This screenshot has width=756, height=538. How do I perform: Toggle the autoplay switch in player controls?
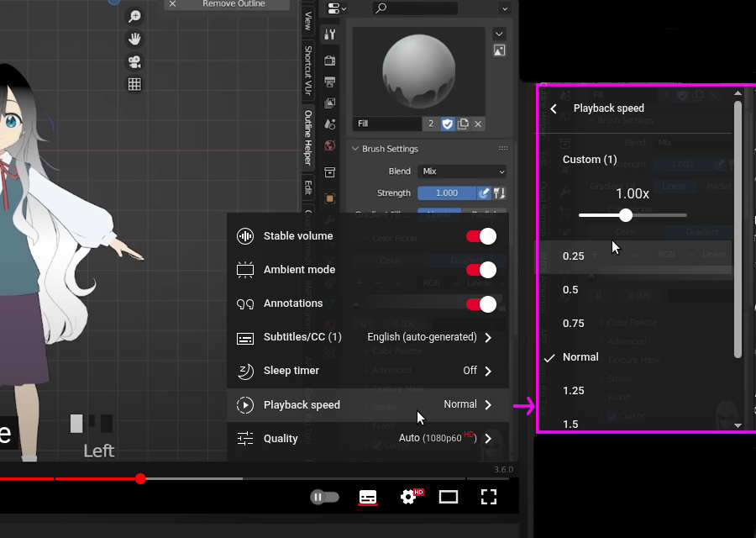[x=324, y=497]
